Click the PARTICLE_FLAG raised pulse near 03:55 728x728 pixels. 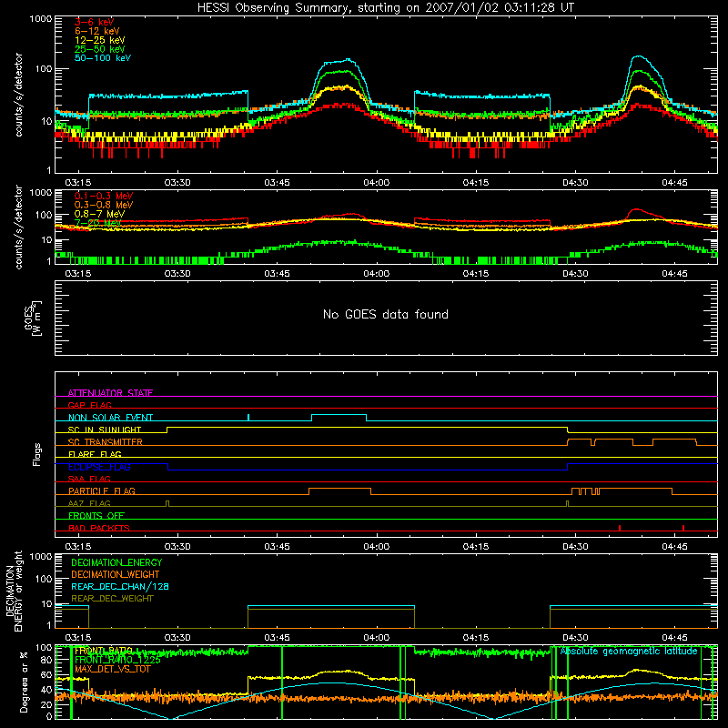point(339,491)
